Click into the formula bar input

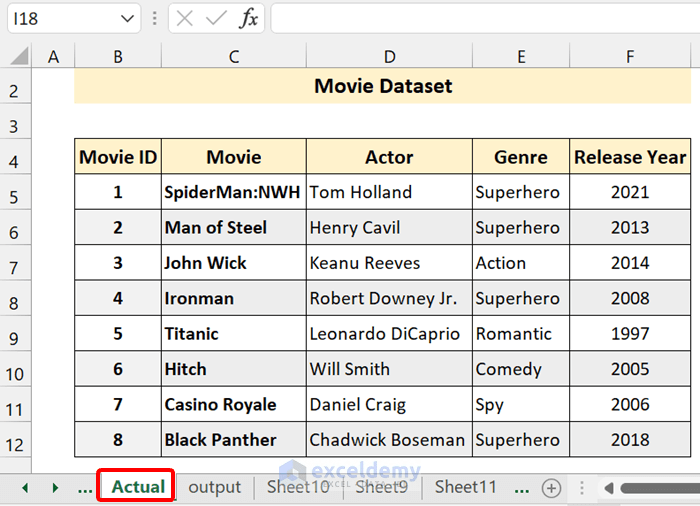485,19
